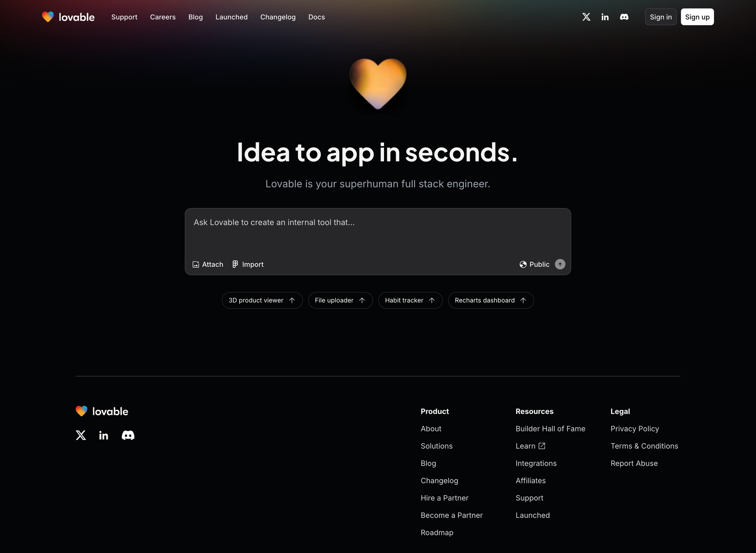Open the X (Twitter) icon in the footer
The width and height of the screenshot is (756, 553).
pos(81,435)
